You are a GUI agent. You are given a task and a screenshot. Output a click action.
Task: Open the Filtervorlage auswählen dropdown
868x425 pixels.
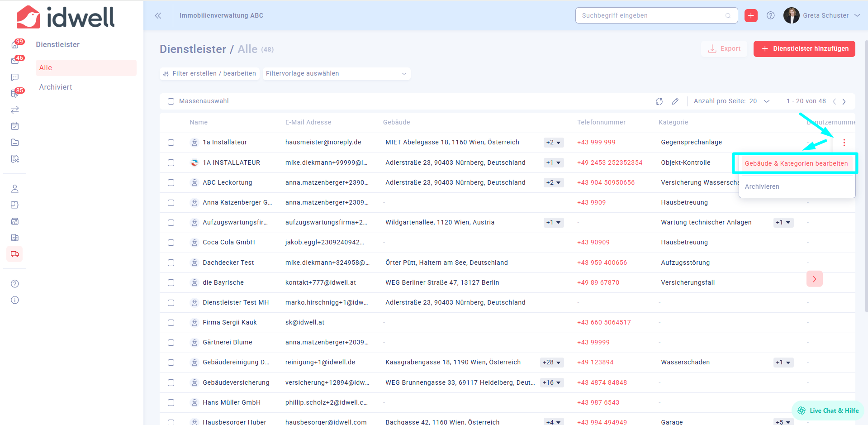[336, 74]
